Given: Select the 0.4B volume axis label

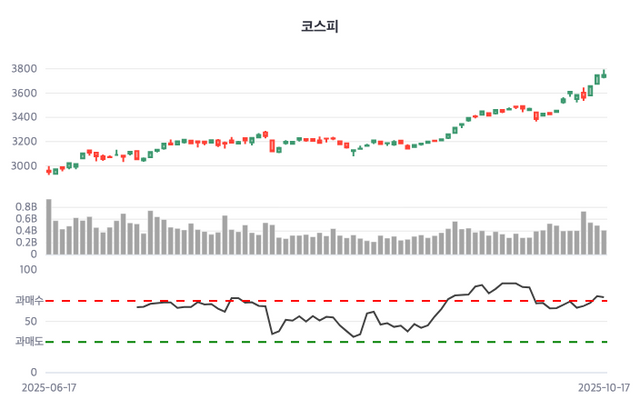Looking at the screenshot, I should click(x=25, y=230).
